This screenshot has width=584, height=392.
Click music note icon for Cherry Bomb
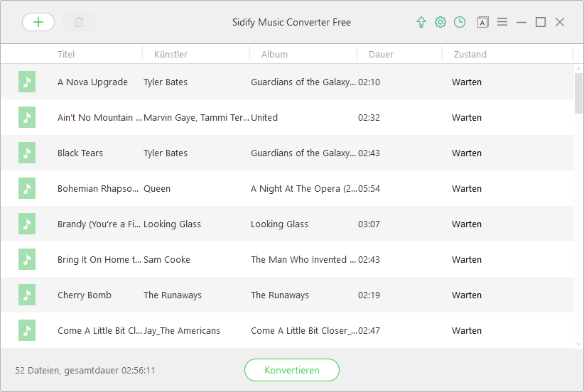click(27, 295)
